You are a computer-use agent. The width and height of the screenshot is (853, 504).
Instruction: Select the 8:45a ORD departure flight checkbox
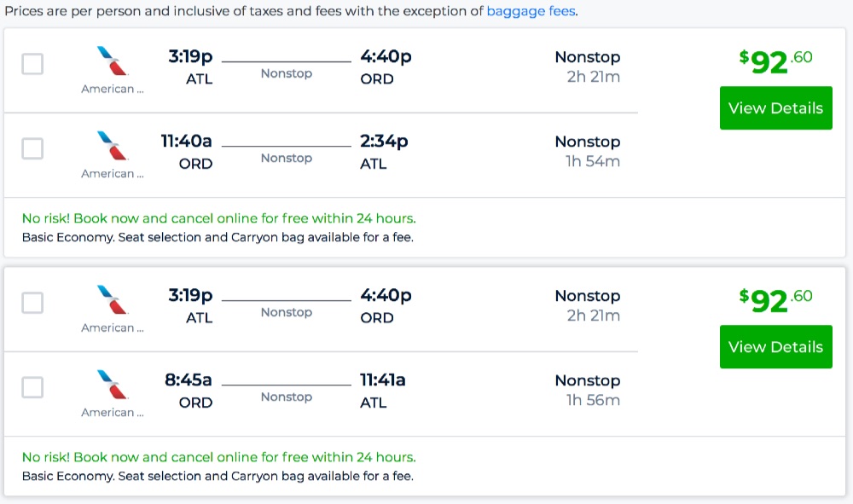[x=32, y=387]
